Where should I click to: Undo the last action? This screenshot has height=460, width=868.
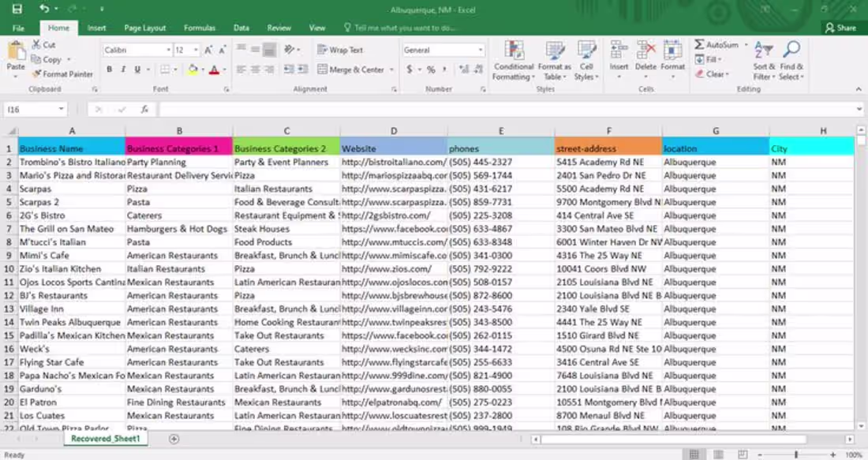coord(43,9)
